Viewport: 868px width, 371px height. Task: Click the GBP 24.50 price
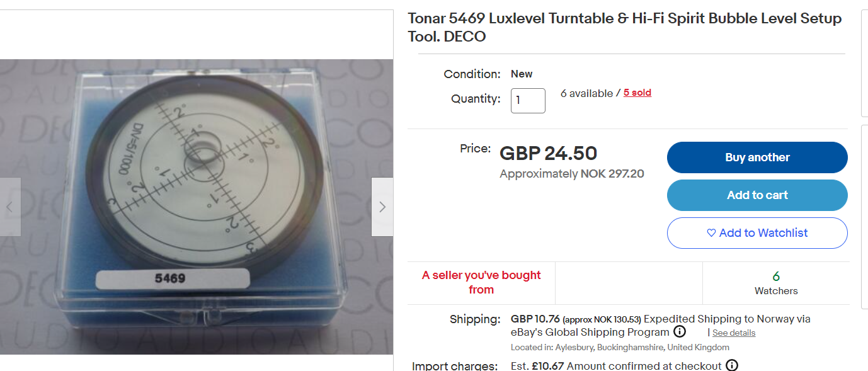548,153
